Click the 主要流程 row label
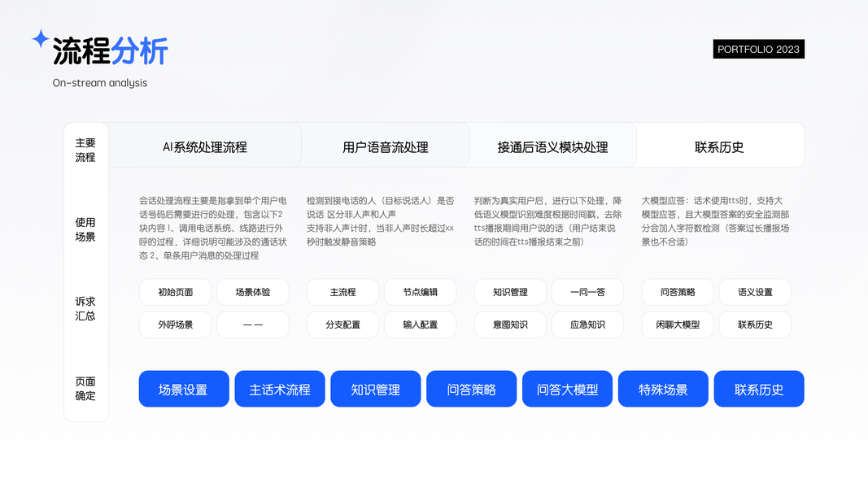The height and width of the screenshot is (488, 868). [x=85, y=150]
